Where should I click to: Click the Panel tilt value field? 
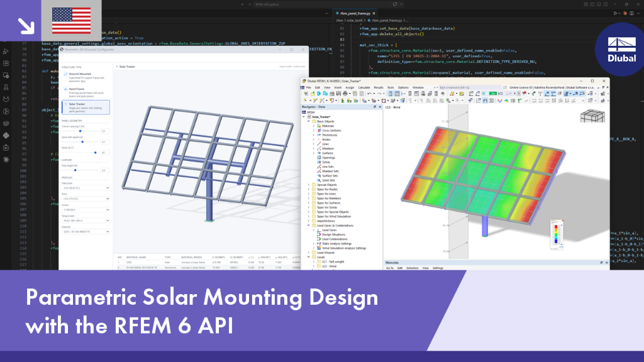105,153
